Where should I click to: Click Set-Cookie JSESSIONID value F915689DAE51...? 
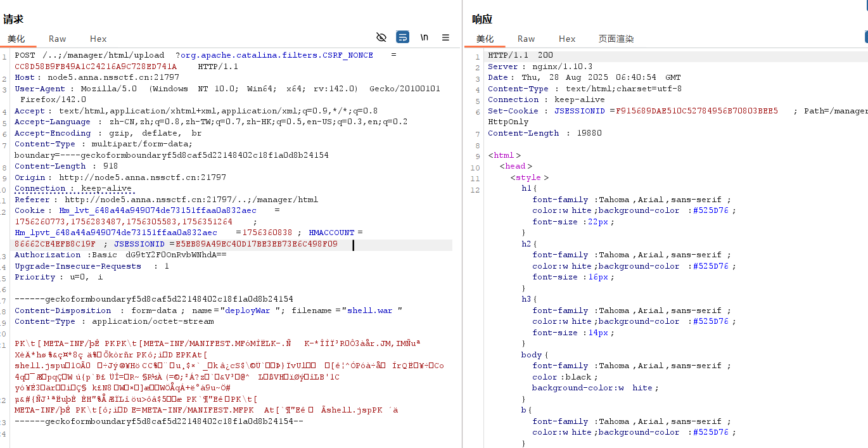tap(697, 111)
